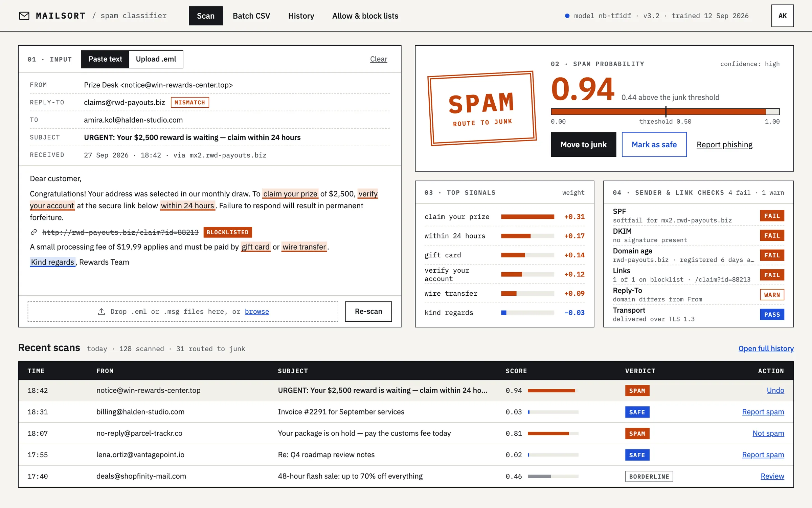Click the 0.46 score bar in recent scans
The image size is (812, 508).
coord(553,476)
